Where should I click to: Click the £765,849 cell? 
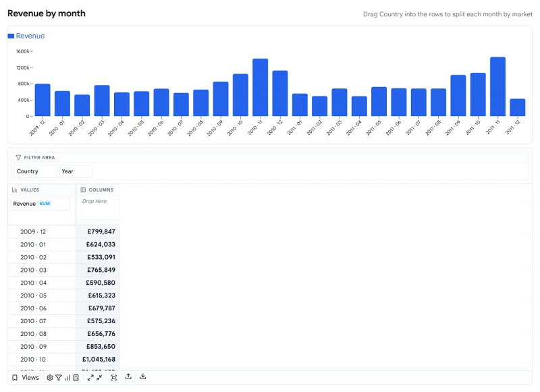tap(97, 270)
